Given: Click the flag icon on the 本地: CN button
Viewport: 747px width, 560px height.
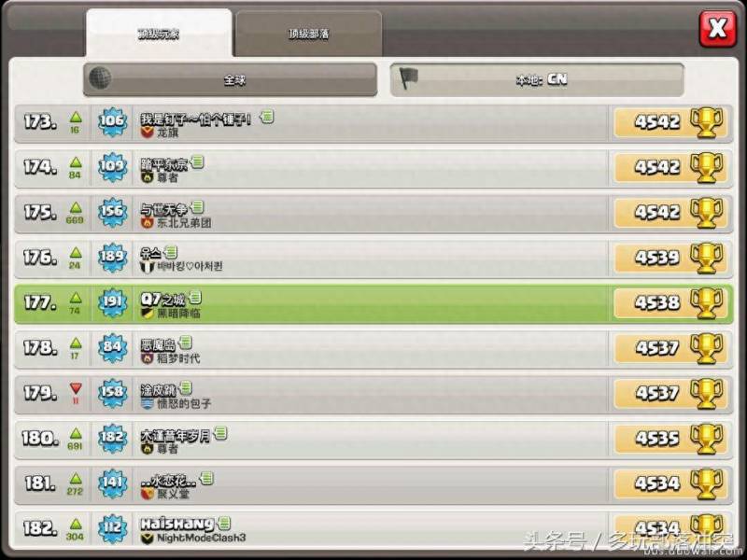Looking at the screenshot, I should coord(408,78).
